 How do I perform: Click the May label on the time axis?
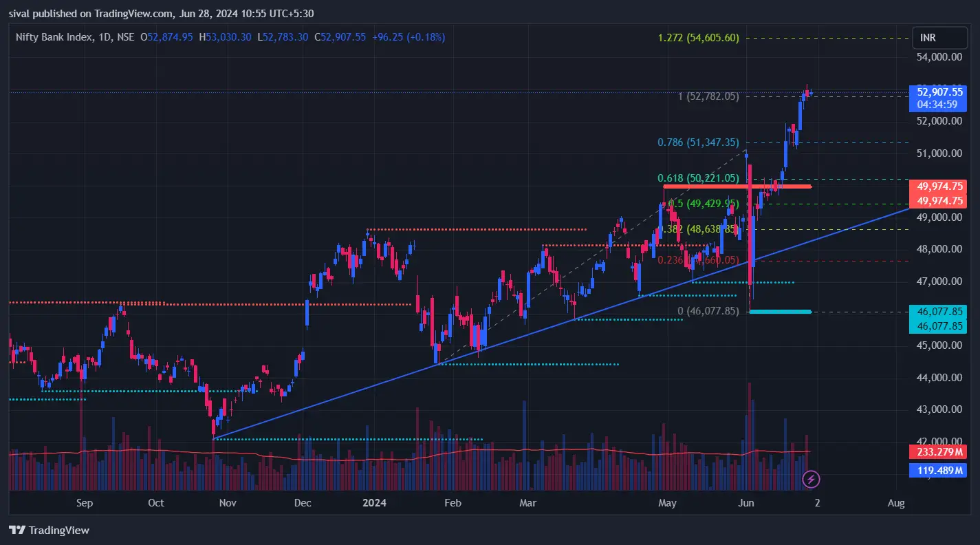(x=667, y=503)
